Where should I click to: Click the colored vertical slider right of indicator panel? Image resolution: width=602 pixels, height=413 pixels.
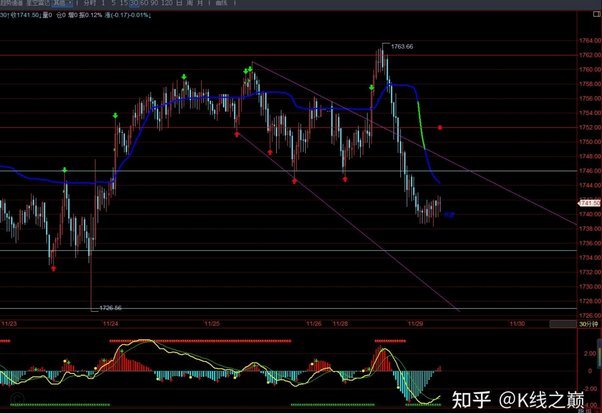pyautogui.click(x=600, y=353)
